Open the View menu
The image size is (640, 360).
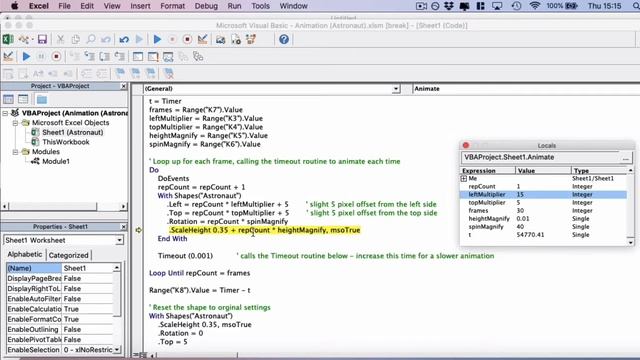click(x=112, y=6)
